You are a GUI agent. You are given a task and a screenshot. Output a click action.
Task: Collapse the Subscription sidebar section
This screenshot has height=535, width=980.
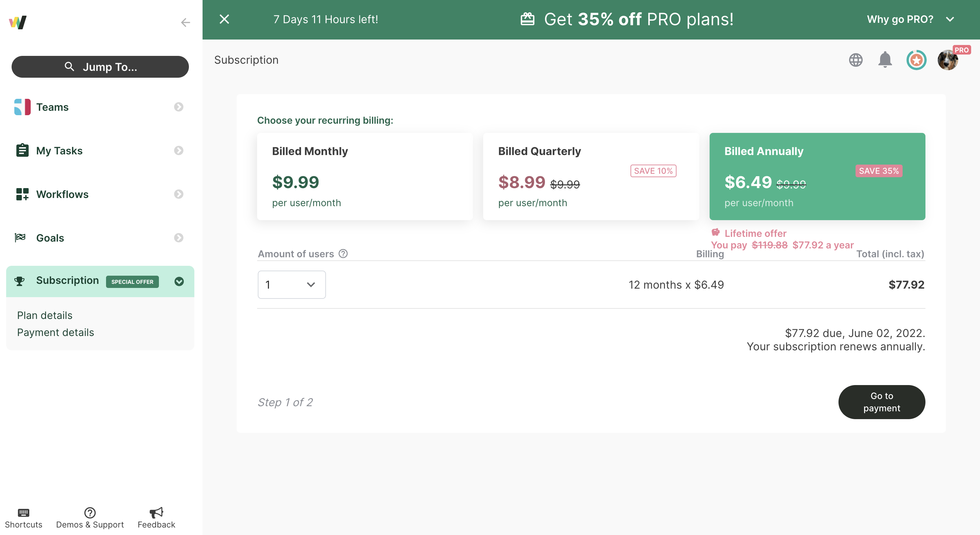(x=179, y=281)
